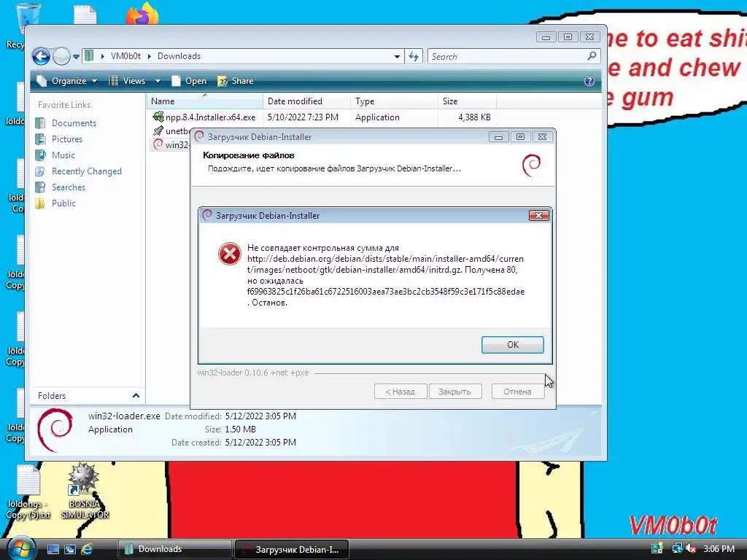This screenshot has width=747, height=560.
Task: Select loldongs - Copy (5).txt desktop file
Action: tap(28, 492)
